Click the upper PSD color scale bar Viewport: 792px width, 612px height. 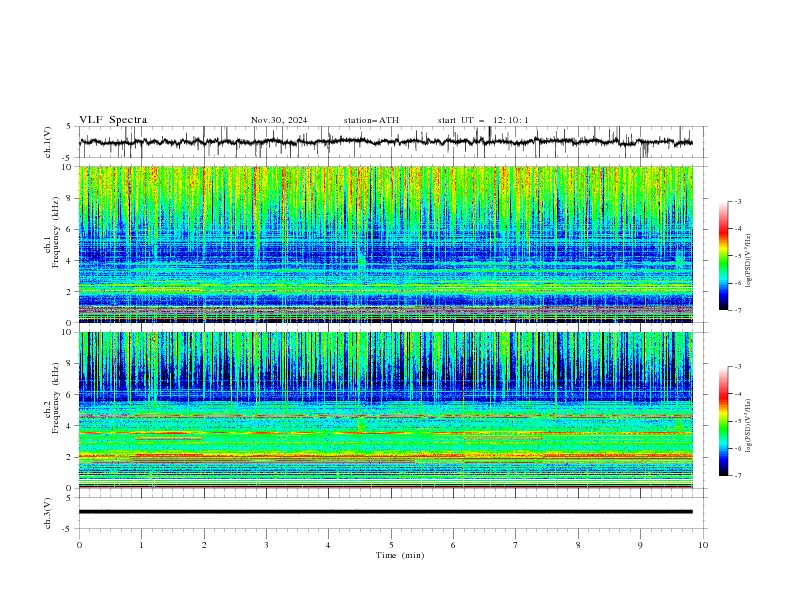point(723,256)
